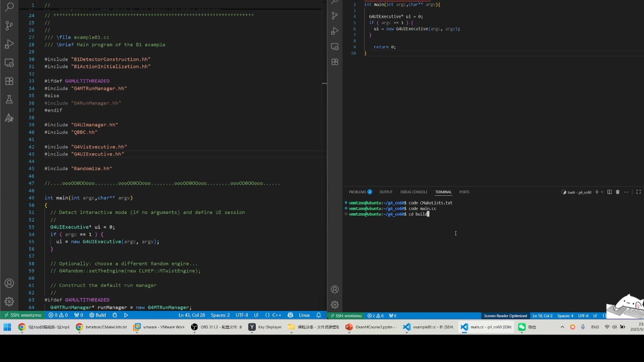Screen dimensions: 644x362
Task: Open Remote Explorer in the exampleB1.cc window
Action: (x=9, y=63)
